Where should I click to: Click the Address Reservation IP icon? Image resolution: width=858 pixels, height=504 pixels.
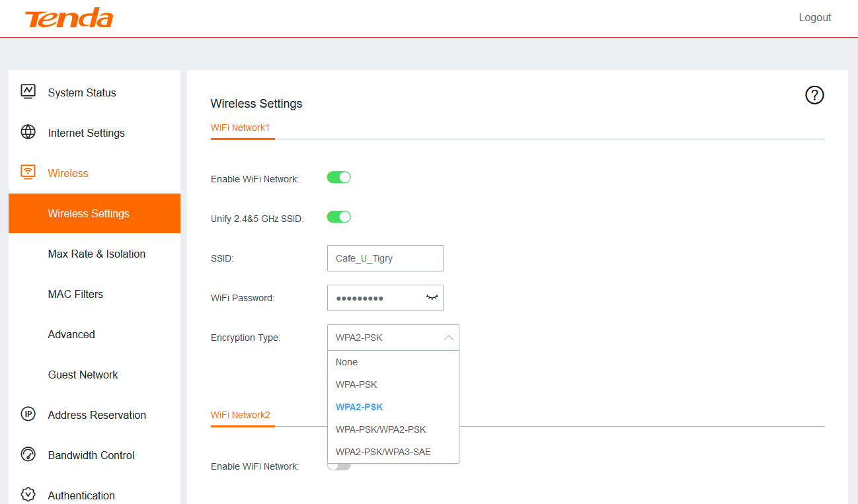tap(28, 414)
